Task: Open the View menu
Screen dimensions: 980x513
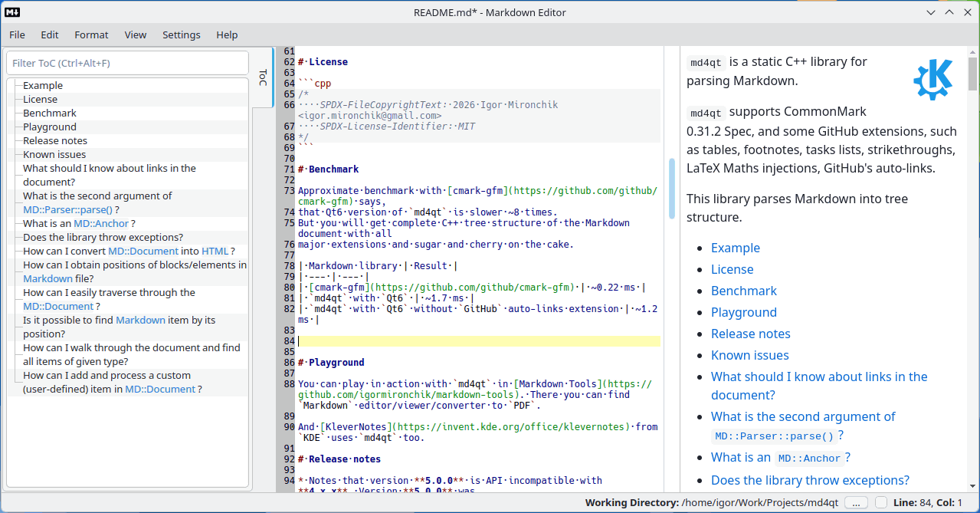Action: 136,35
